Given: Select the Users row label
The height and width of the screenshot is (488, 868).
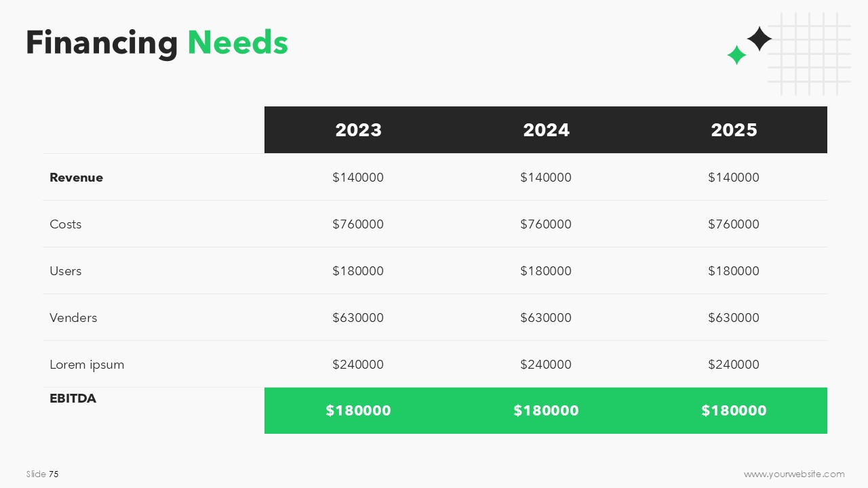Looking at the screenshot, I should 65,271.
